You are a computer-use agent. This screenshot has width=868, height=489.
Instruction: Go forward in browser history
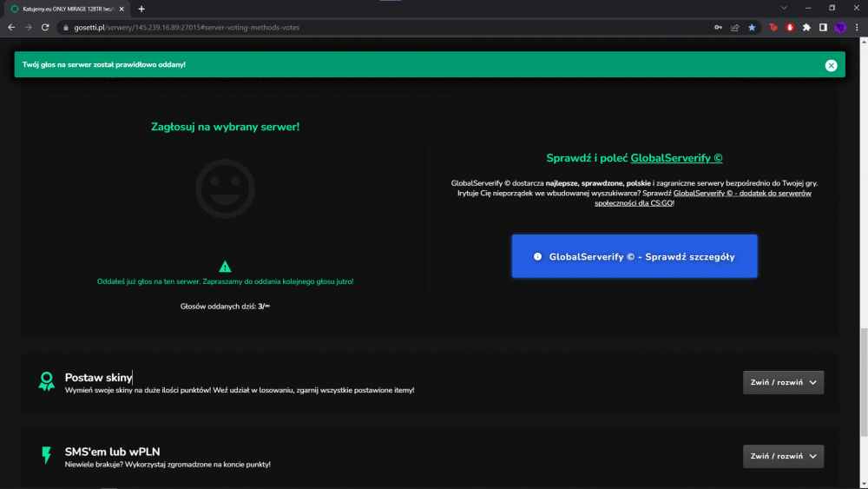pyautogui.click(x=29, y=27)
